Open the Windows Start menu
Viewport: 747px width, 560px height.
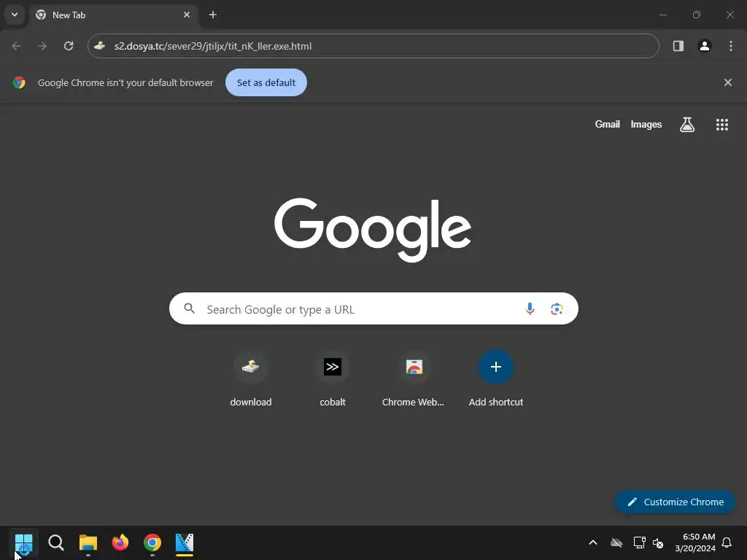(23, 542)
